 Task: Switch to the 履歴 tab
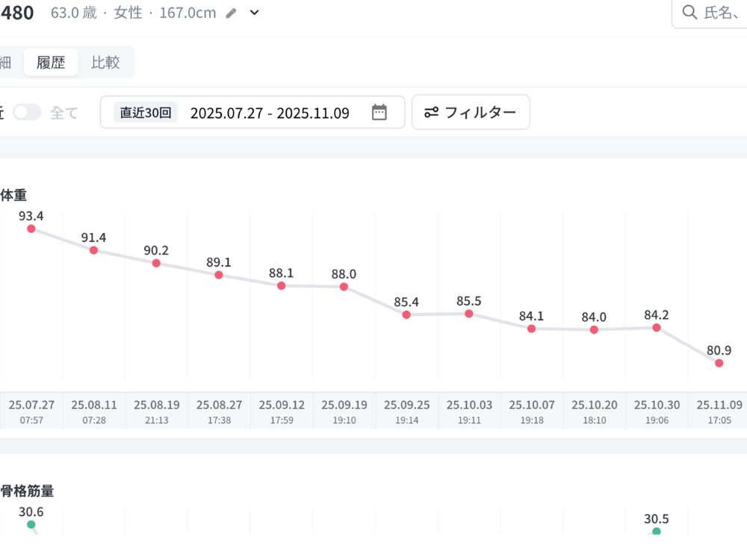(x=51, y=62)
